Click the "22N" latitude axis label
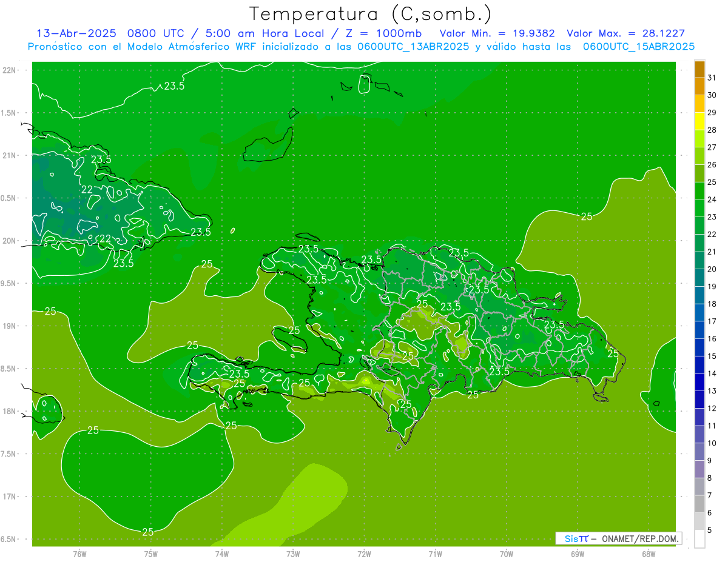 point(10,70)
